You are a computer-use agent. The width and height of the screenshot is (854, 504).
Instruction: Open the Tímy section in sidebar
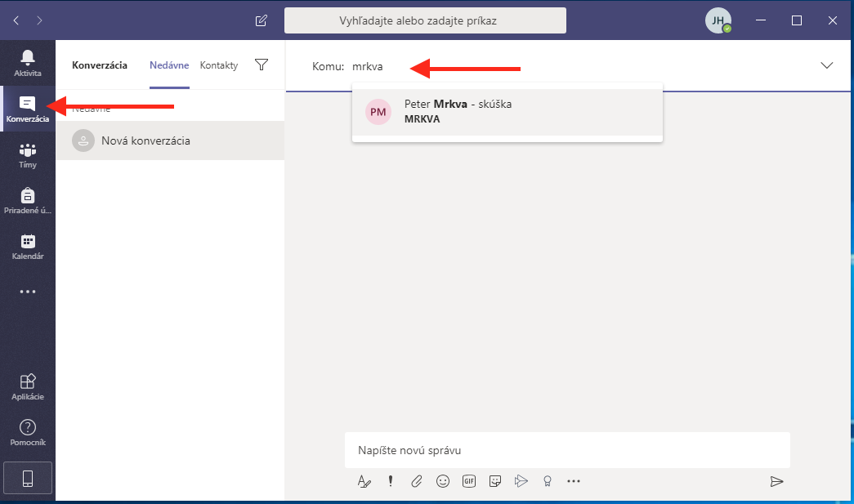pyautogui.click(x=27, y=154)
